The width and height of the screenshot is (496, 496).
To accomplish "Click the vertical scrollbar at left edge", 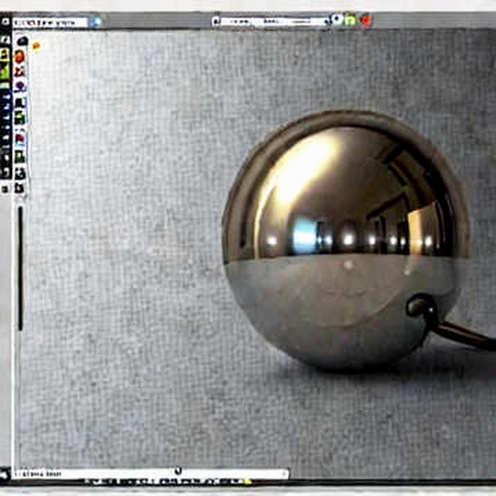I will [x=21, y=268].
